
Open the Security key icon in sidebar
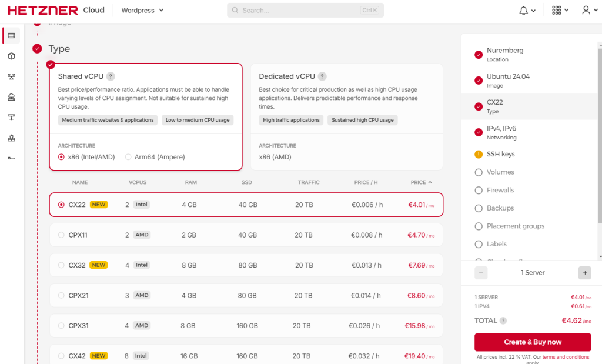coord(11,158)
